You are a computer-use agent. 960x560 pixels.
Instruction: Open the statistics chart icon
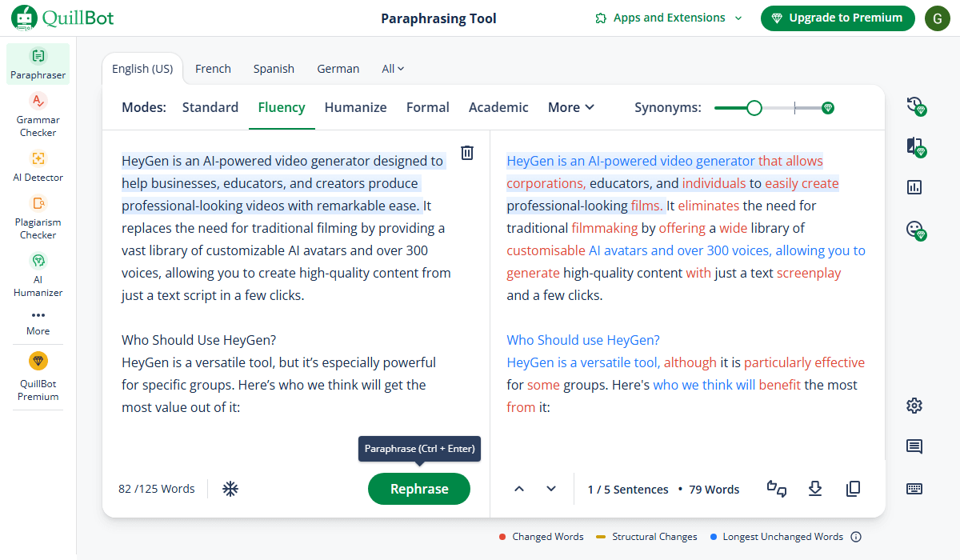pos(914,187)
